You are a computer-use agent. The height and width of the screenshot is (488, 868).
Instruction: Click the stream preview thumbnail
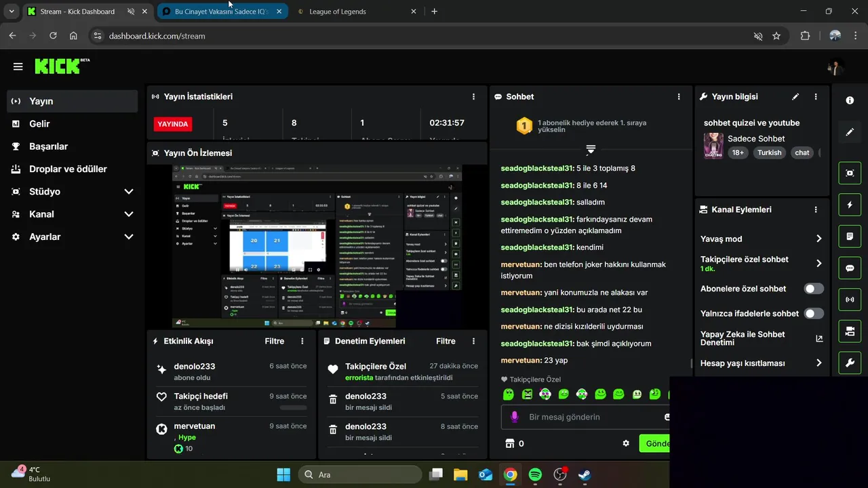[317, 247]
